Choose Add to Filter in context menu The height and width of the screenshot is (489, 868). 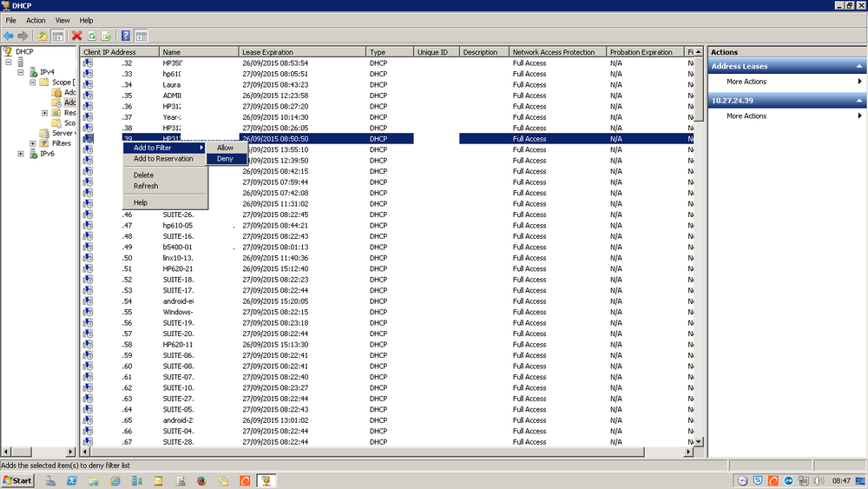click(x=164, y=148)
